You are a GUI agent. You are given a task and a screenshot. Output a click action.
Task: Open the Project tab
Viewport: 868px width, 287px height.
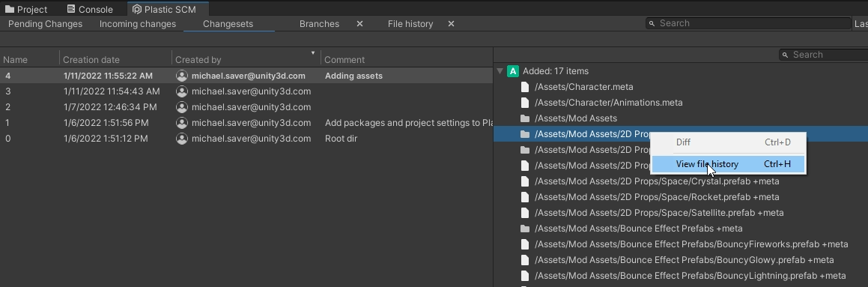tap(26, 10)
